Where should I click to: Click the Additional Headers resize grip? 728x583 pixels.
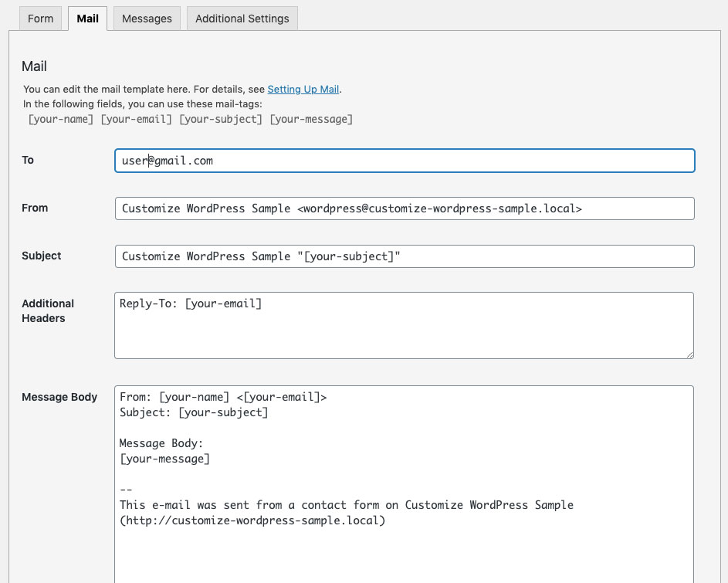(x=689, y=354)
